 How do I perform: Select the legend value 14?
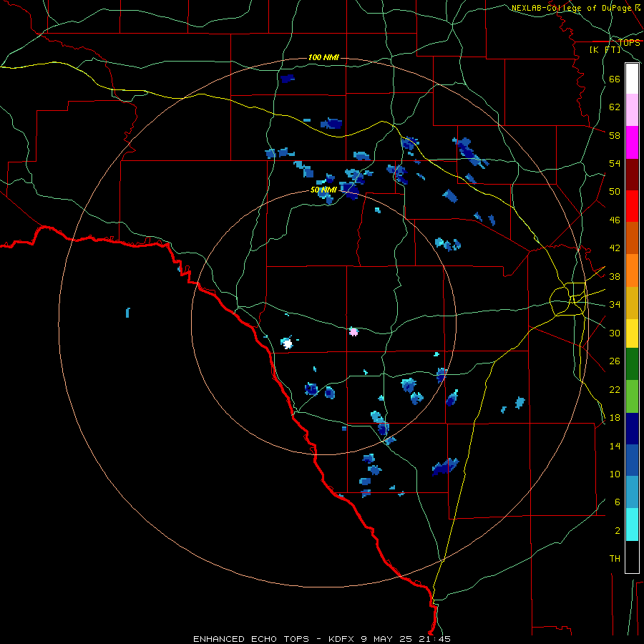(x=615, y=446)
